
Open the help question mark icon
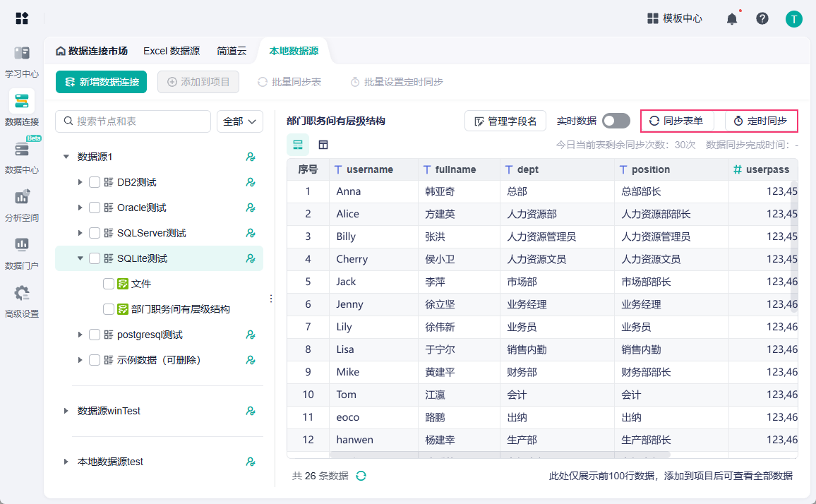coord(762,18)
